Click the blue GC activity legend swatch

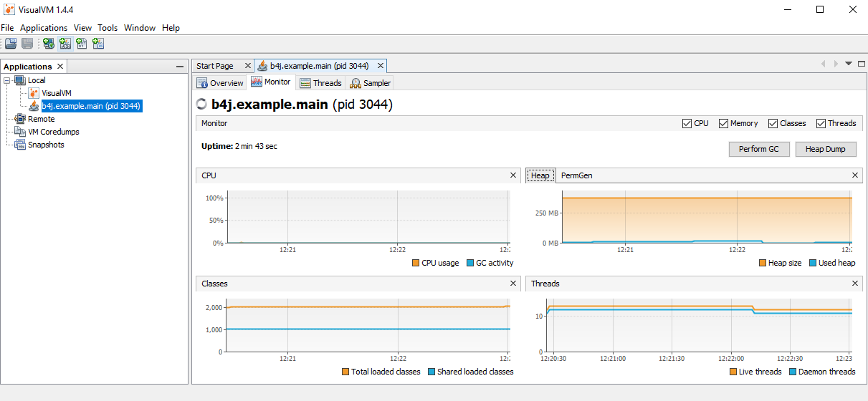coord(470,263)
